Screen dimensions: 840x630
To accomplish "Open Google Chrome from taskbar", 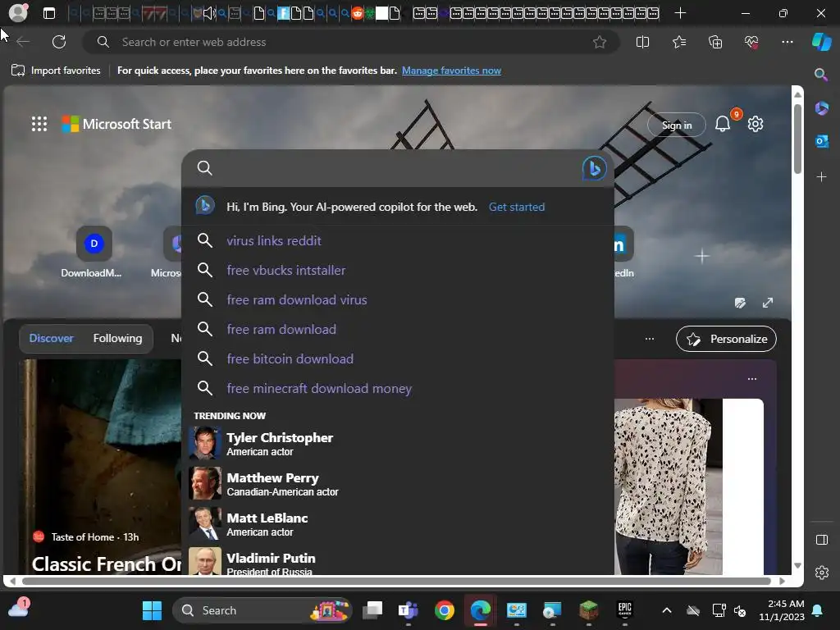I will [x=444, y=610].
